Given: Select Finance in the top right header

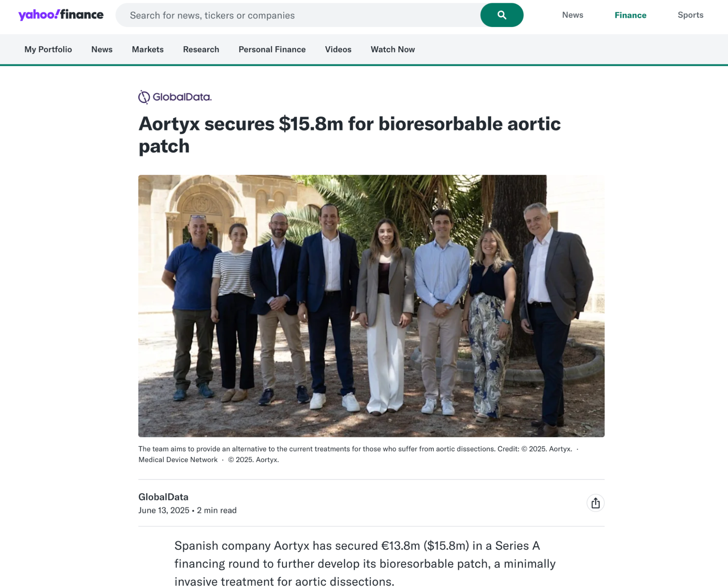Looking at the screenshot, I should click(x=630, y=15).
